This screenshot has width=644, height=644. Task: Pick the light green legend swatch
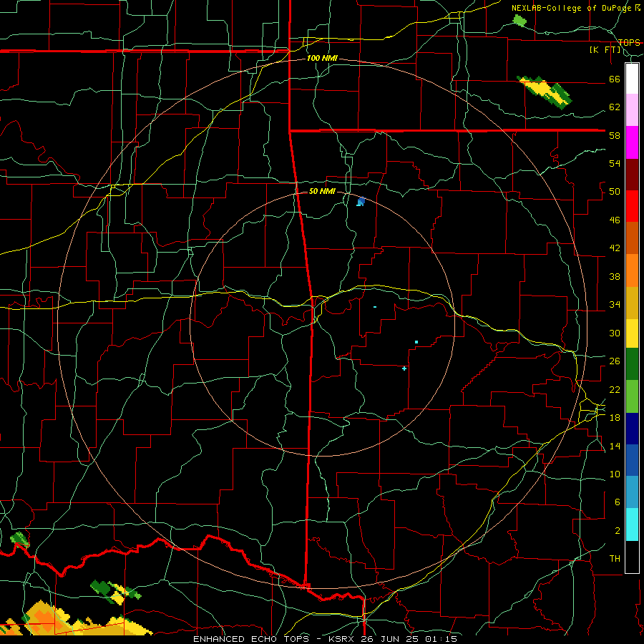(632, 396)
